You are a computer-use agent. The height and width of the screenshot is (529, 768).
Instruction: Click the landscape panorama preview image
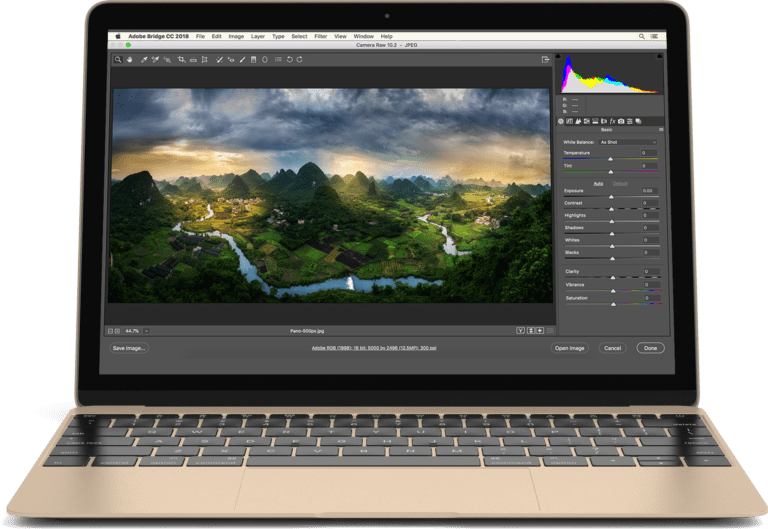[331, 195]
